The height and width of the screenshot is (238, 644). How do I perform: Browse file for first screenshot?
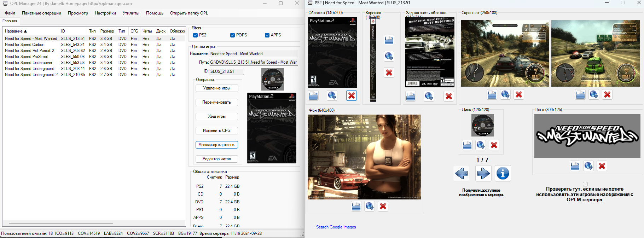tap(492, 94)
